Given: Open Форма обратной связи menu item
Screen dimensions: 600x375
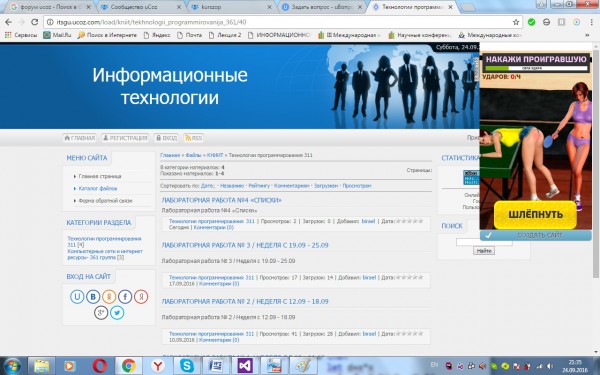Looking at the screenshot, I should coord(105,201).
